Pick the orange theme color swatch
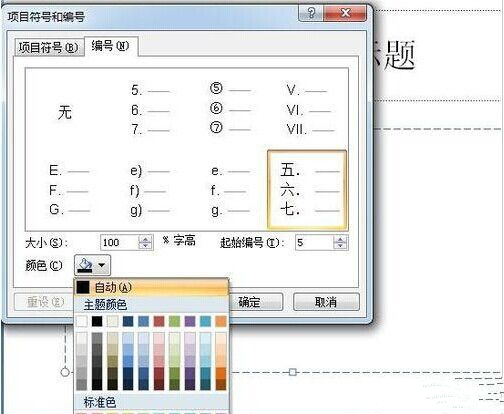The height and width of the screenshot is (414, 504). point(221,321)
